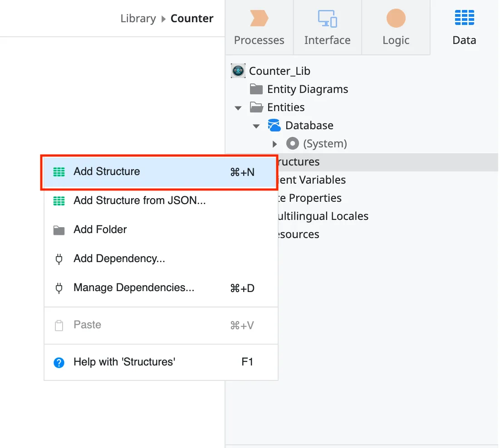500x448 pixels.
Task: Click the Library breadcrumb link
Action: [x=138, y=19]
